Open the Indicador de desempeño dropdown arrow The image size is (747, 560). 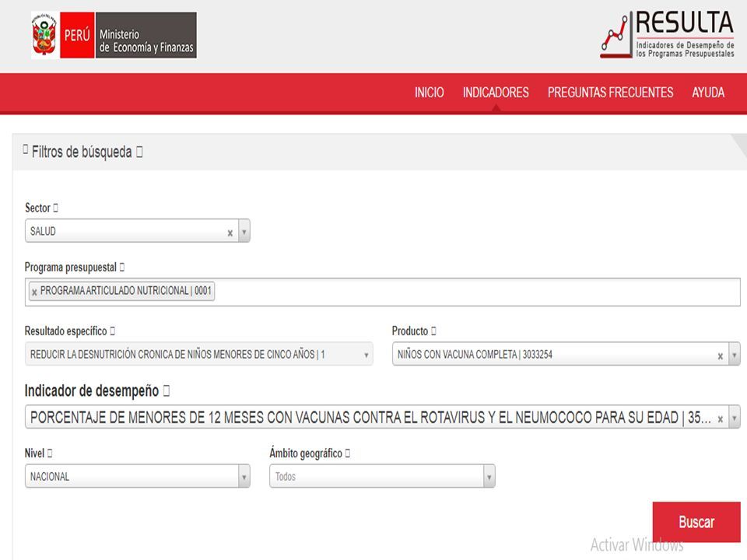[734, 418]
